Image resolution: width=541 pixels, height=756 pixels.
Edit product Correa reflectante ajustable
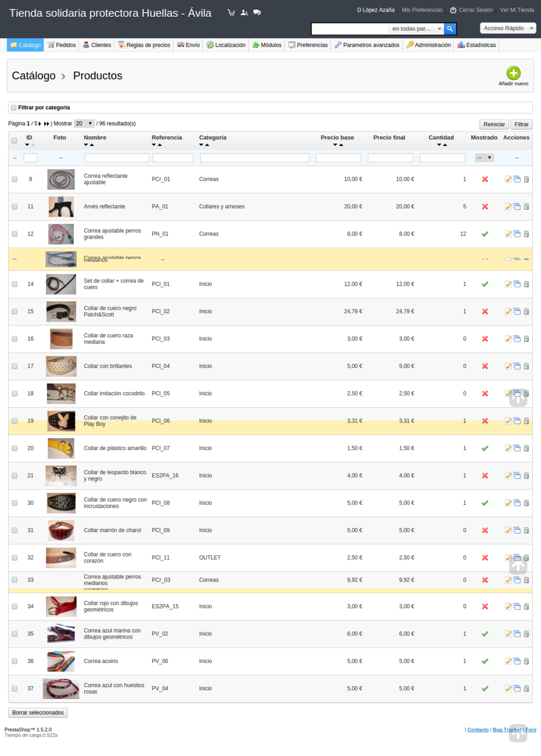[508, 179]
